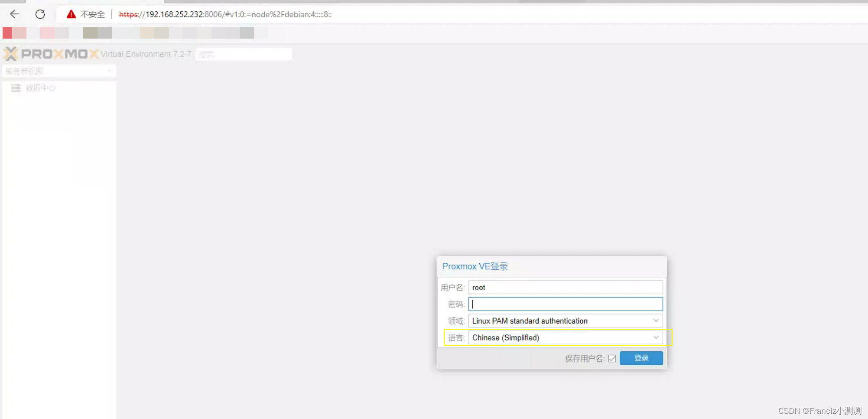Click the browser back arrow
The width and height of the screenshot is (868, 419).
point(15,14)
